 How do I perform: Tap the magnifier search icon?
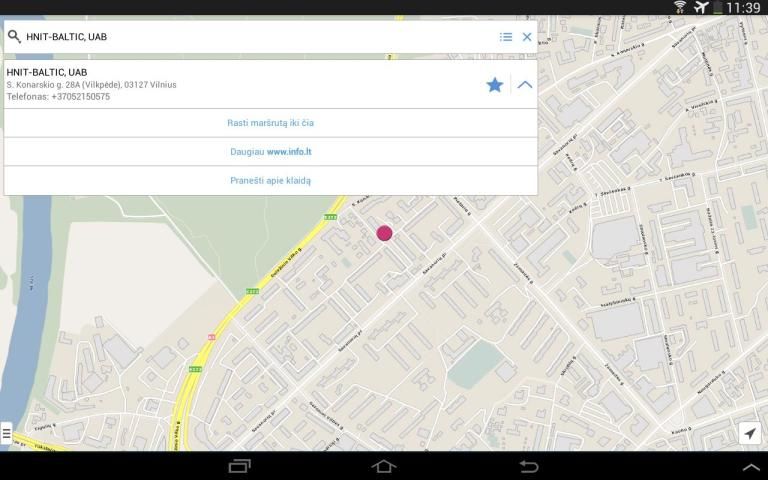[14, 37]
